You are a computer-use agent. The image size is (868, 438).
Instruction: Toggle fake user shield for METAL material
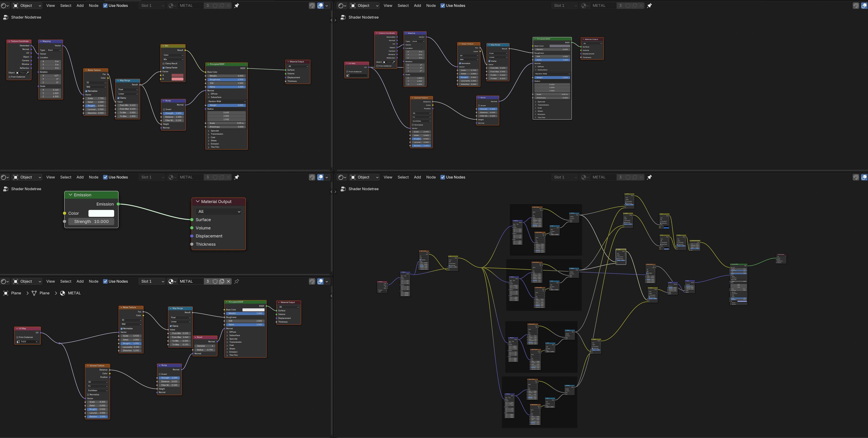coord(215,281)
